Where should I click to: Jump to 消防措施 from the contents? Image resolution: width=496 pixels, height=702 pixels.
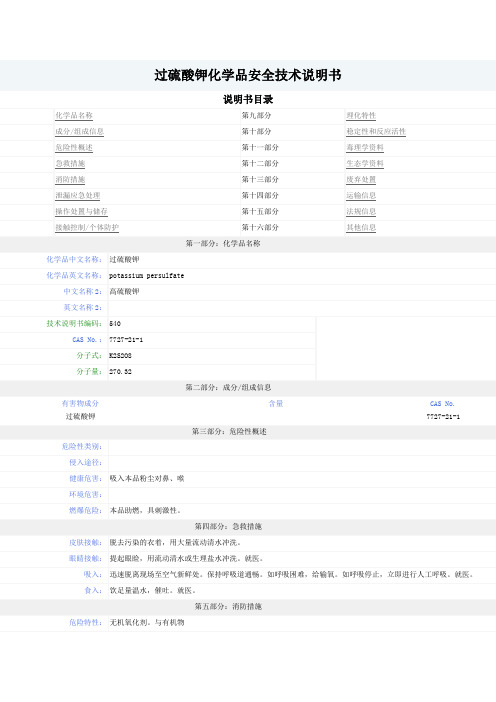[x=70, y=180]
